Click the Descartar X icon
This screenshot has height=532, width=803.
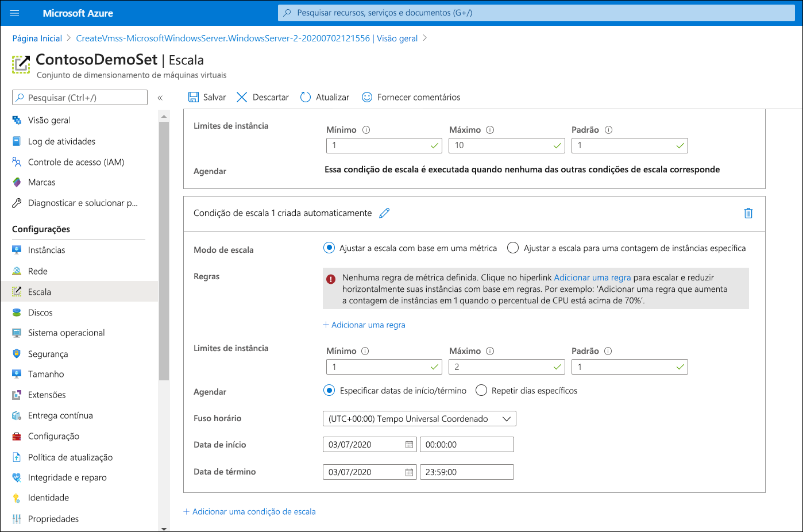(242, 97)
